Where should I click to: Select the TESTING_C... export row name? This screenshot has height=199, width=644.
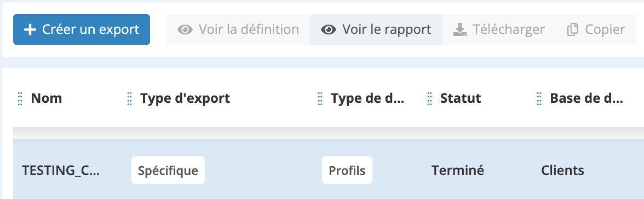(60, 170)
